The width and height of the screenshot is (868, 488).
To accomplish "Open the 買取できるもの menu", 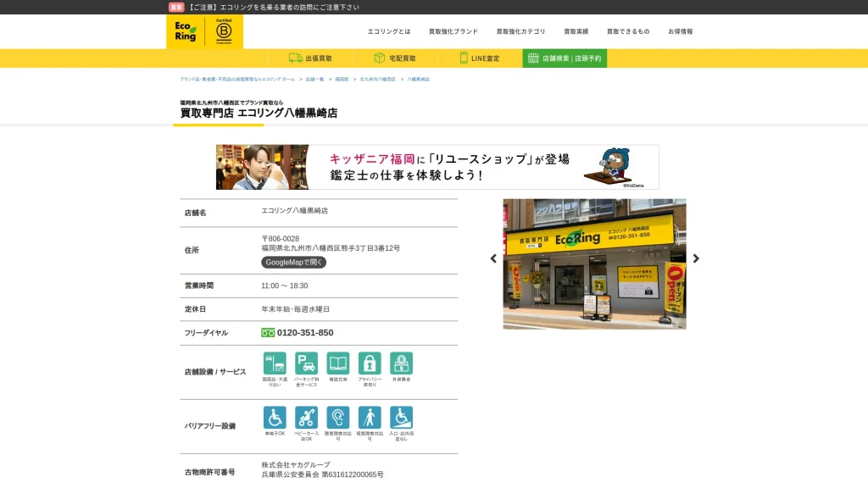I will 628,31.
